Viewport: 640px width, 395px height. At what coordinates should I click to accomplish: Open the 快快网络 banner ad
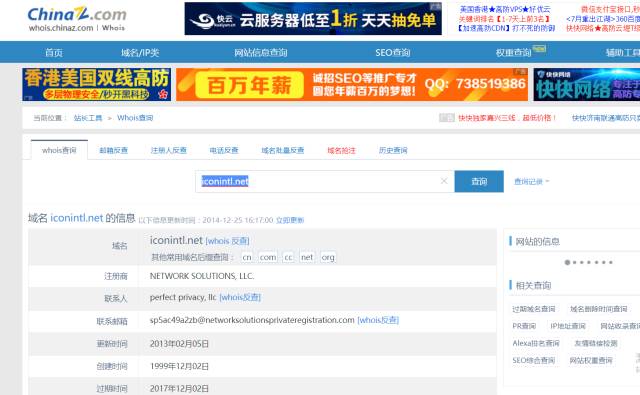click(587, 84)
